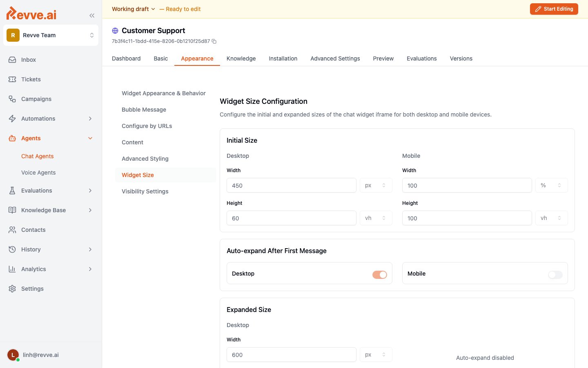The height and width of the screenshot is (368, 588).
Task: Click the Initial desktop width field 450
Action: 292,185
